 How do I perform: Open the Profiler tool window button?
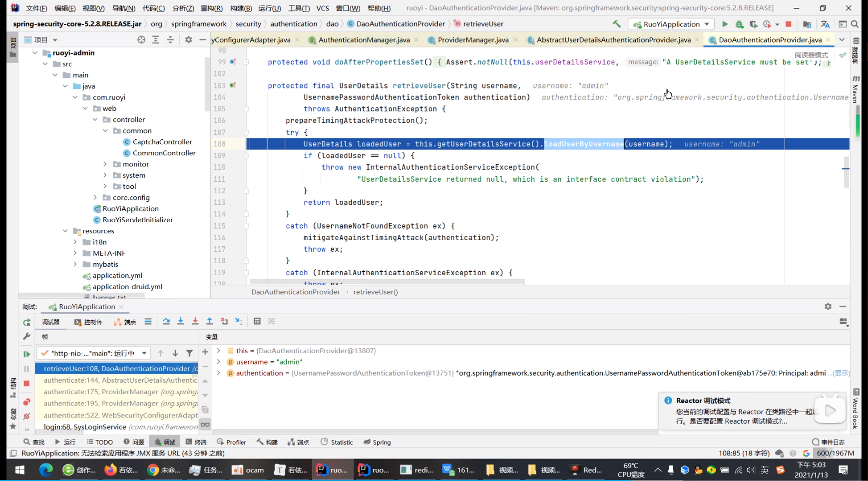[231, 442]
